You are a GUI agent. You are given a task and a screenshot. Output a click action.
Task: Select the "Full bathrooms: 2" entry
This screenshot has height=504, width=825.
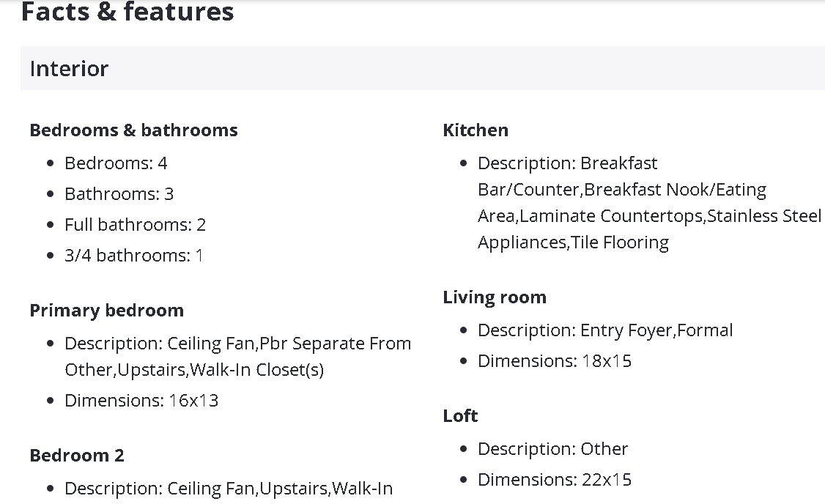(135, 225)
